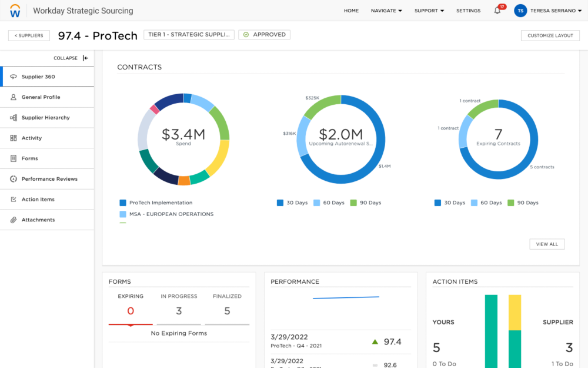
Task: Click ProTech Implementation legend swatch
Action: pyautogui.click(x=123, y=203)
